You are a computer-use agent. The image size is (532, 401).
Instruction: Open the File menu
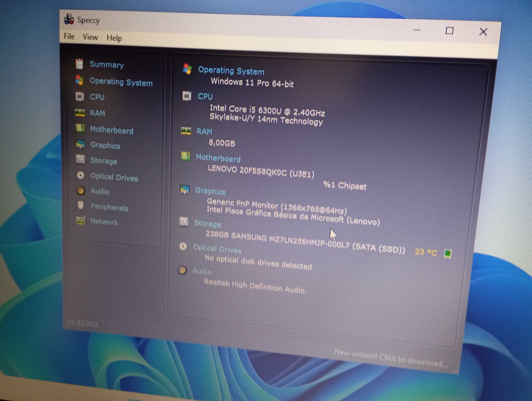69,37
